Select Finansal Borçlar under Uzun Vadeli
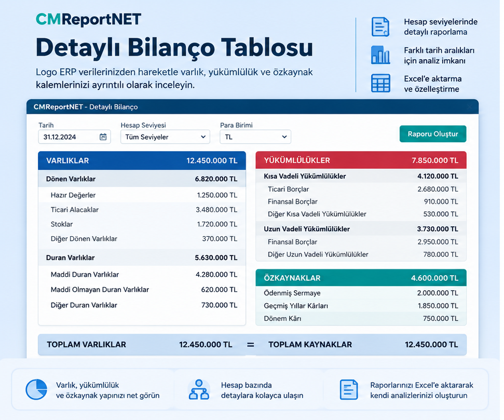This screenshot has height=420, width=504. point(361,242)
